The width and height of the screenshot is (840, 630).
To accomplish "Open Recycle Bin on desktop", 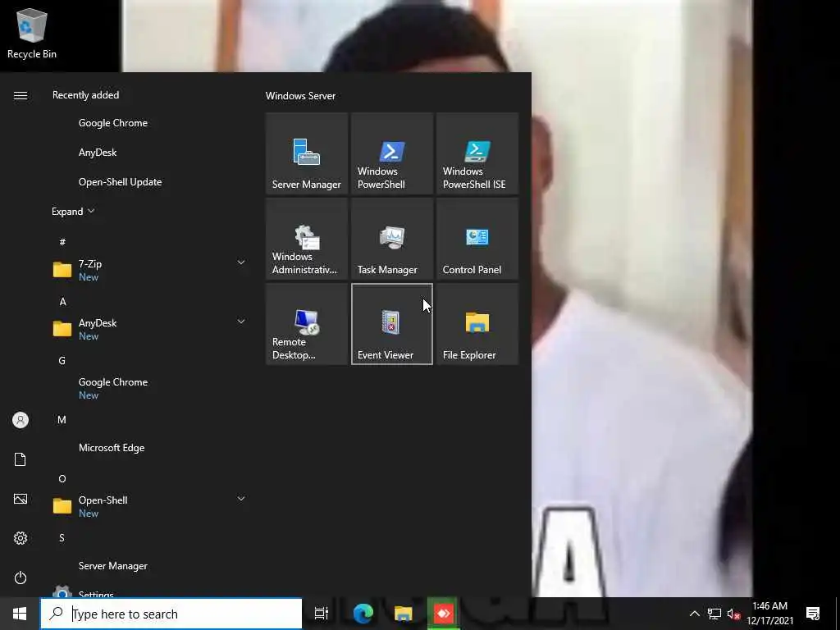I will point(32,33).
